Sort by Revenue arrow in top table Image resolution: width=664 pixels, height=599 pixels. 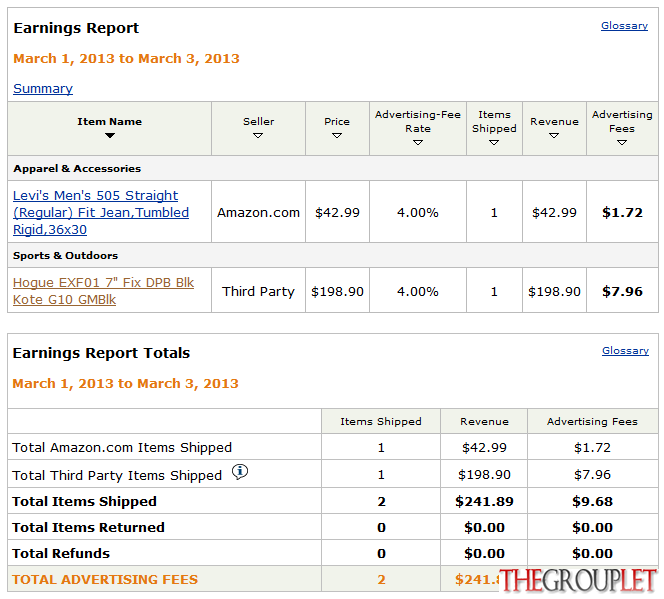click(554, 135)
